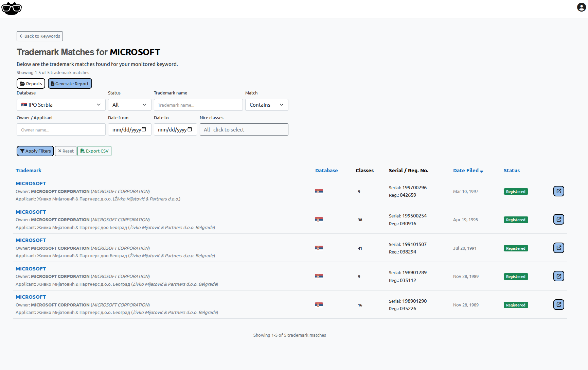Screen dimensions: 588x370
Task: Open the Status dropdown set to All
Action: (130, 105)
